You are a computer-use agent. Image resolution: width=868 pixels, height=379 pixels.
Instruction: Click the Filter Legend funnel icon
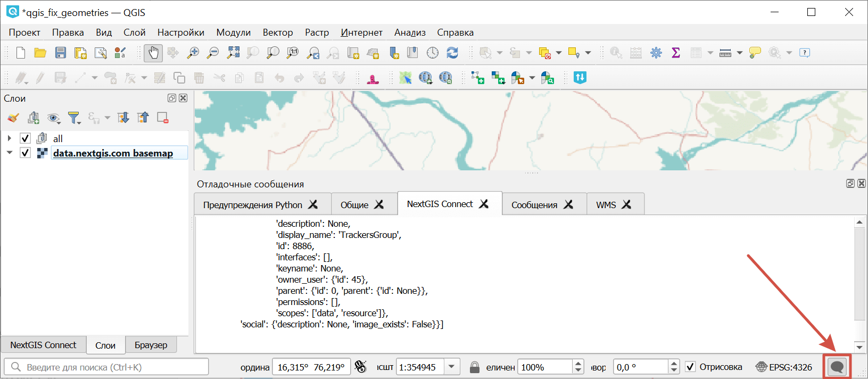click(74, 118)
